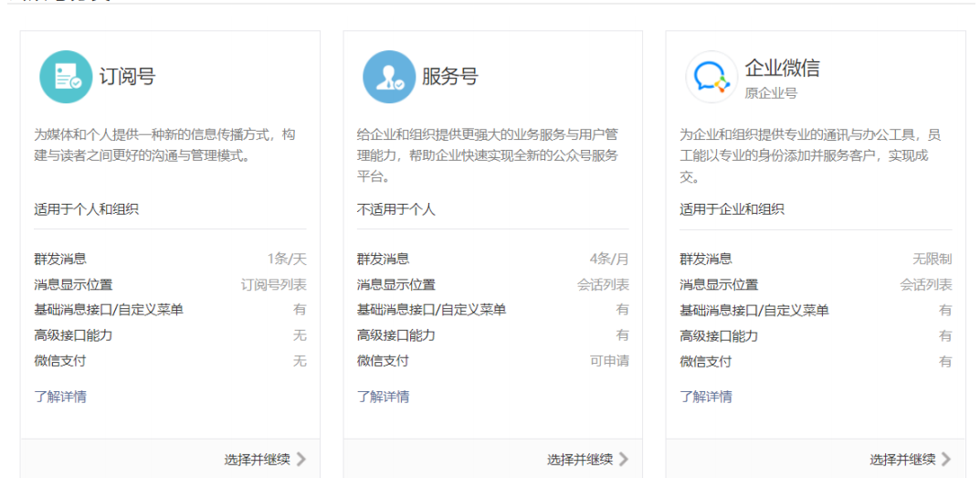Click 会话列表 in 服务号 card
The height and width of the screenshot is (478, 980).
coord(603,284)
